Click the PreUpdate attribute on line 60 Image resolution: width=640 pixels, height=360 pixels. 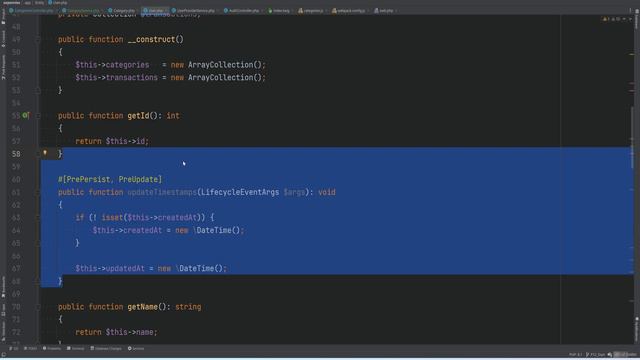[x=138, y=180]
